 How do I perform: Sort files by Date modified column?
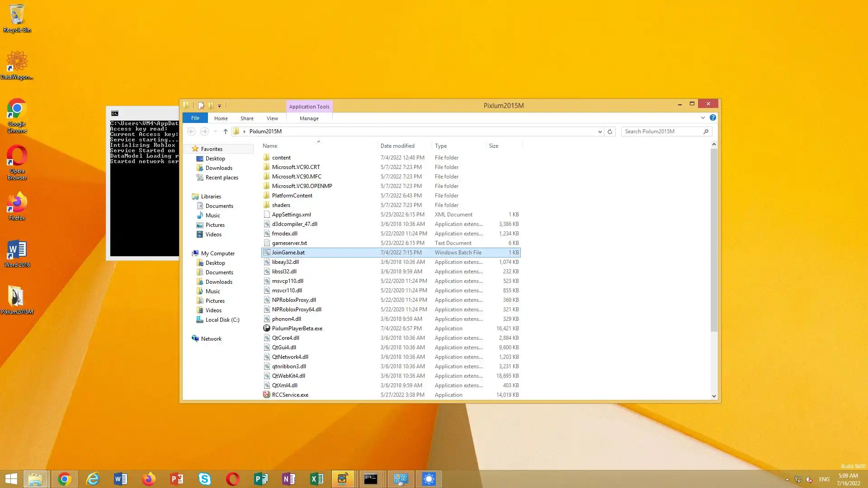[397, 146]
